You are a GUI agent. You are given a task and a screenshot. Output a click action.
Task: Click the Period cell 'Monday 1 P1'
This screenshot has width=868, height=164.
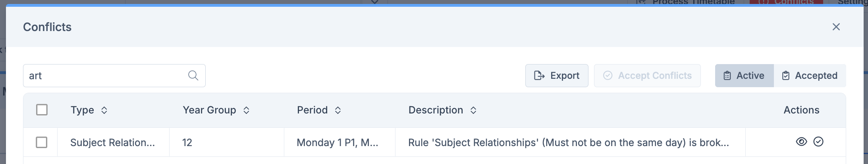click(337, 143)
